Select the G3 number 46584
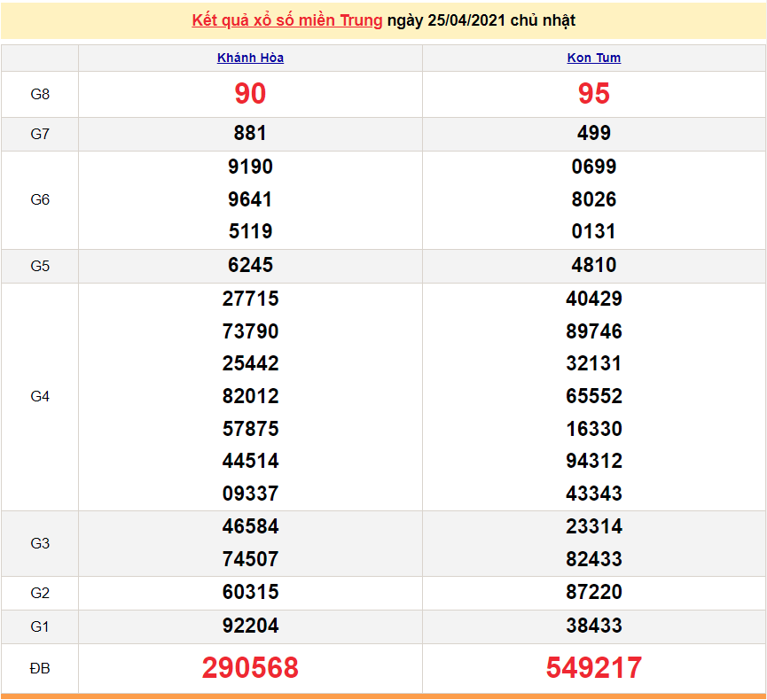The height and width of the screenshot is (700, 767). [x=250, y=526]
